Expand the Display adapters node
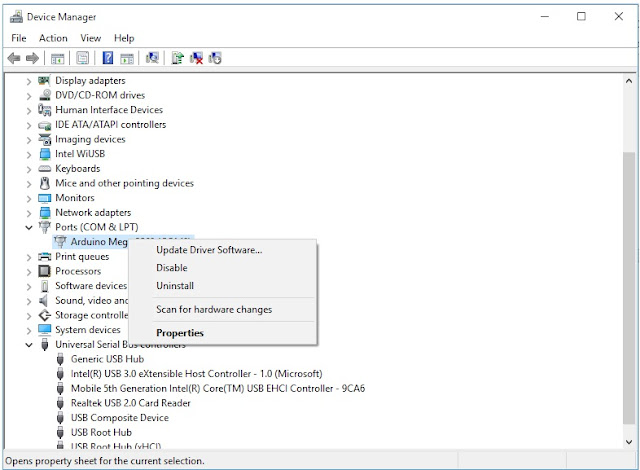 click(29, 81)
